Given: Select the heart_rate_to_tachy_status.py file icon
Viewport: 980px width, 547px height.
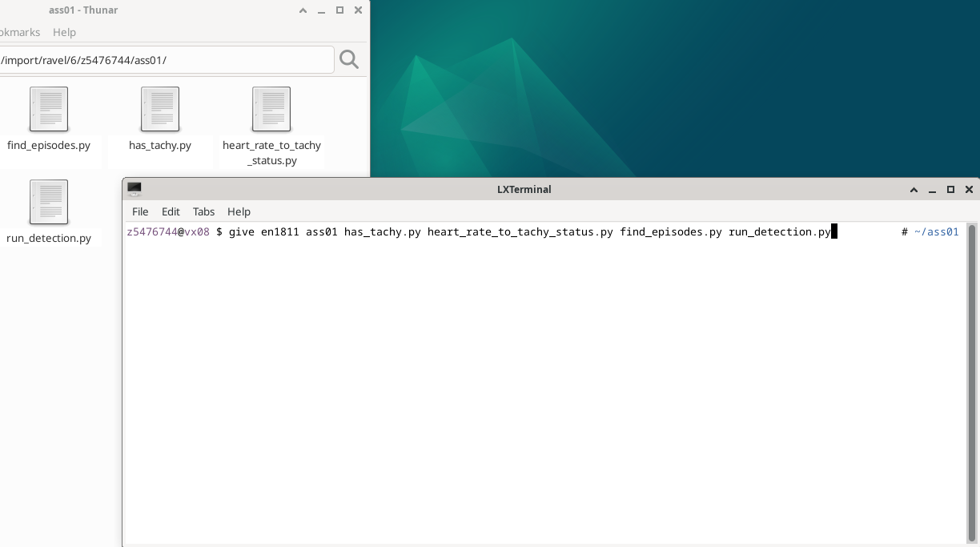Looking at the screenshot, I should (x=271, y=109).
